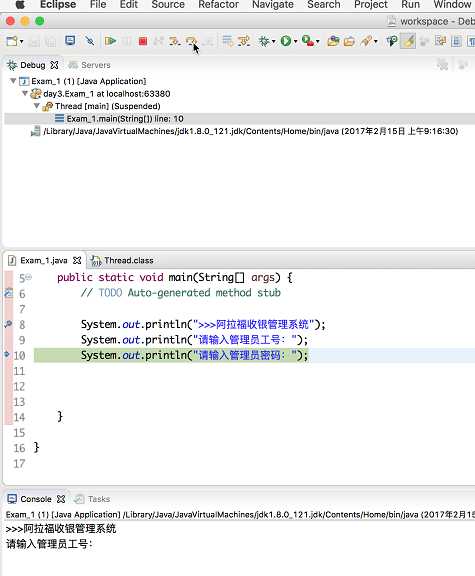Viewport: 475px width, 576px height.
Task: Launch Debug using the bug icon
Action: (x=264, y=41)
